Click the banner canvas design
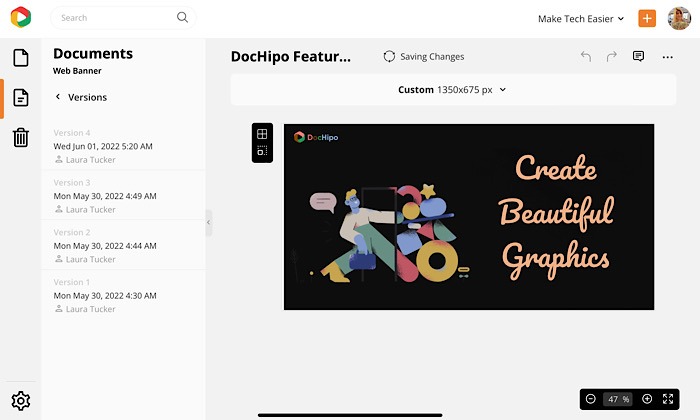The height and width of the screenshot is (420, 700). (469, 217)
